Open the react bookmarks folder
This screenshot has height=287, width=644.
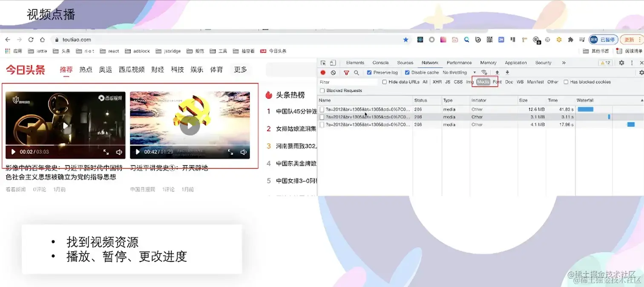(x=109, y=51)
